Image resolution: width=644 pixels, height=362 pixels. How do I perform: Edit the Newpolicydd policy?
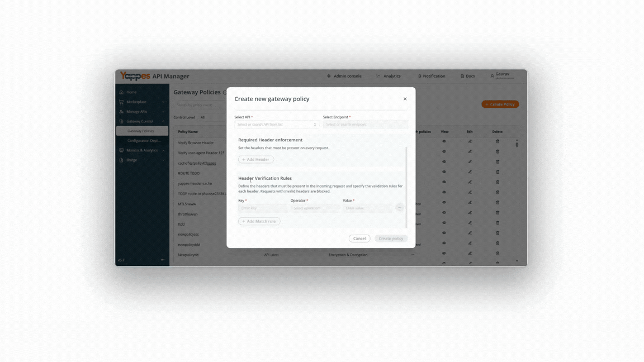click(x=470, y=253)
